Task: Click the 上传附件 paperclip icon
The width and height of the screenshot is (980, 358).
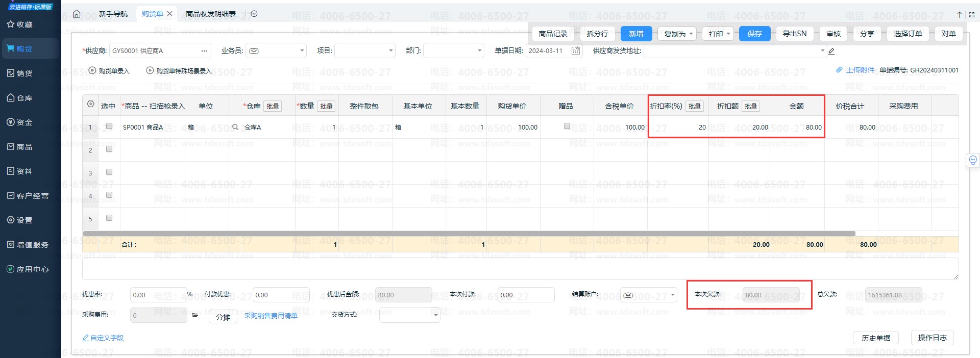Action: coord(839,70)
